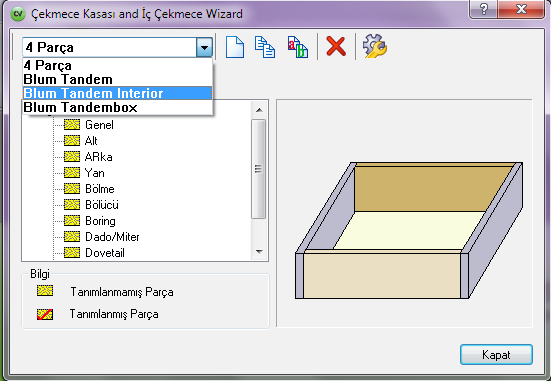
Task: Click the help question mark button
Action: (484, 9)
